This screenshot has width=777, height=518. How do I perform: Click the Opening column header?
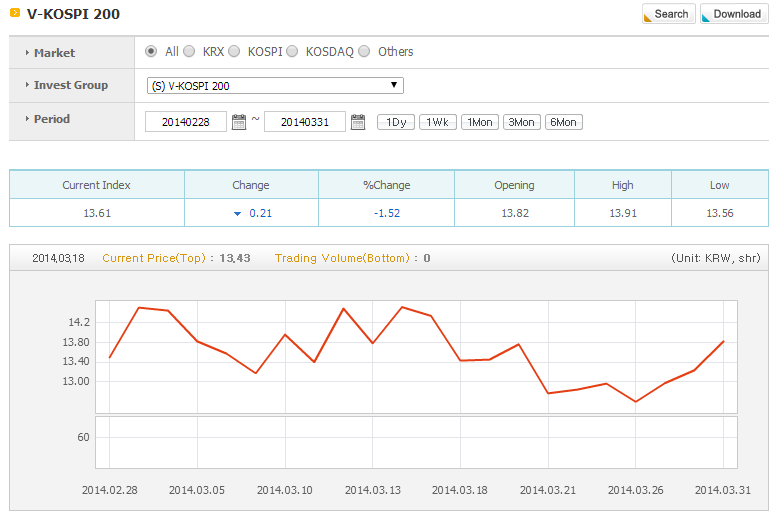(514, 185)
